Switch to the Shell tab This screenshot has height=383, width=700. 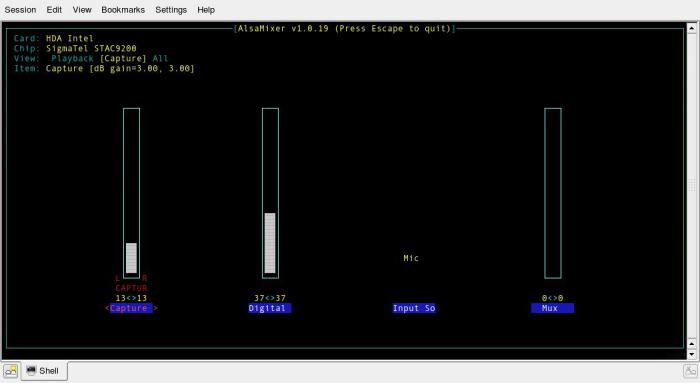44,371
